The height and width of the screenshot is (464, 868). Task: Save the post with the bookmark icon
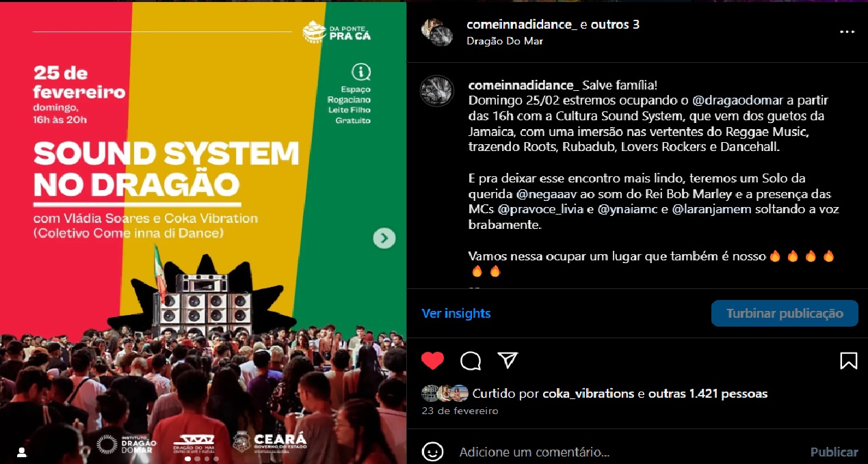pos(848,360)
